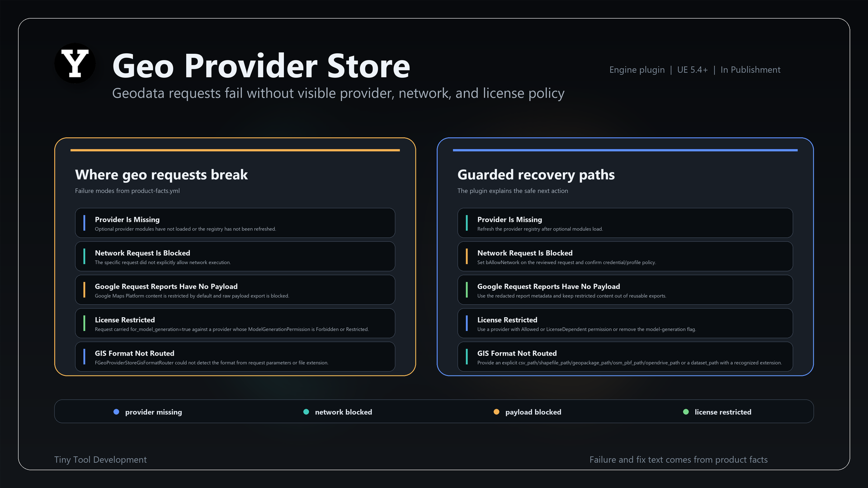The image size is (868, 488).
Task: Click the orange payload blocked legend dot
Action: tap(496, 412)
